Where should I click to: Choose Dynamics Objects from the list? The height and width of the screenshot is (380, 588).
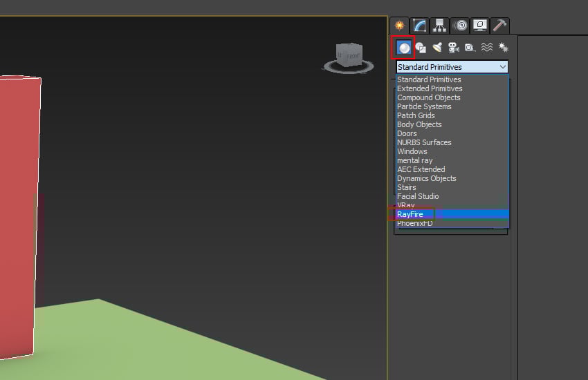point(452,178)
